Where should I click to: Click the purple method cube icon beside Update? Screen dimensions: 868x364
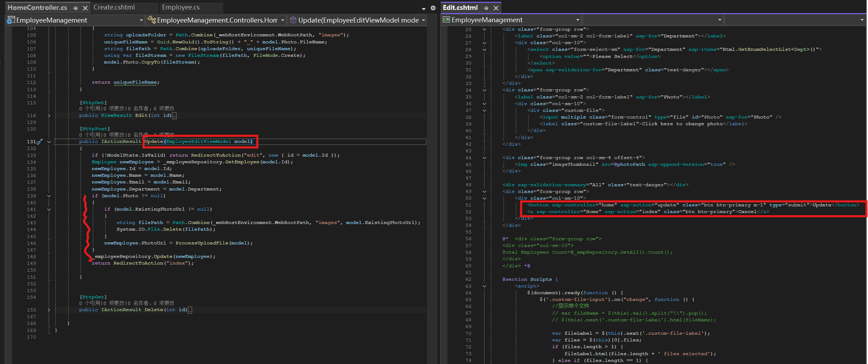tap(293, 20)
